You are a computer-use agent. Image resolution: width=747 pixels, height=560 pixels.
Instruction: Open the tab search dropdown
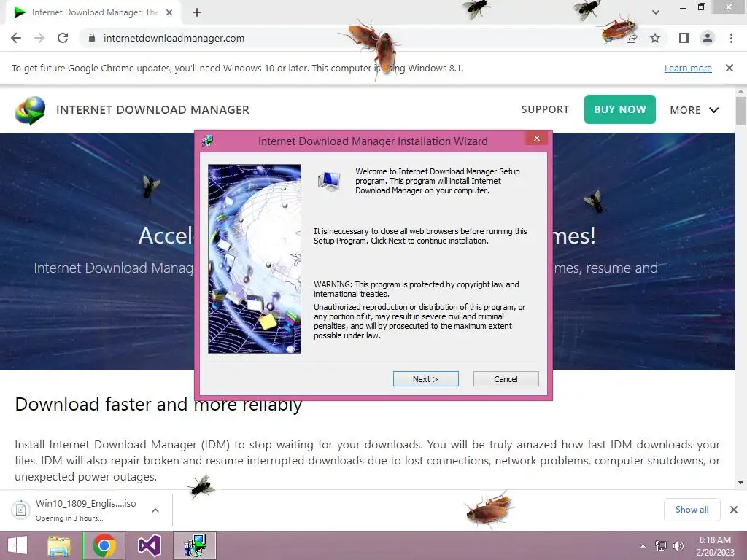[656, 12]
